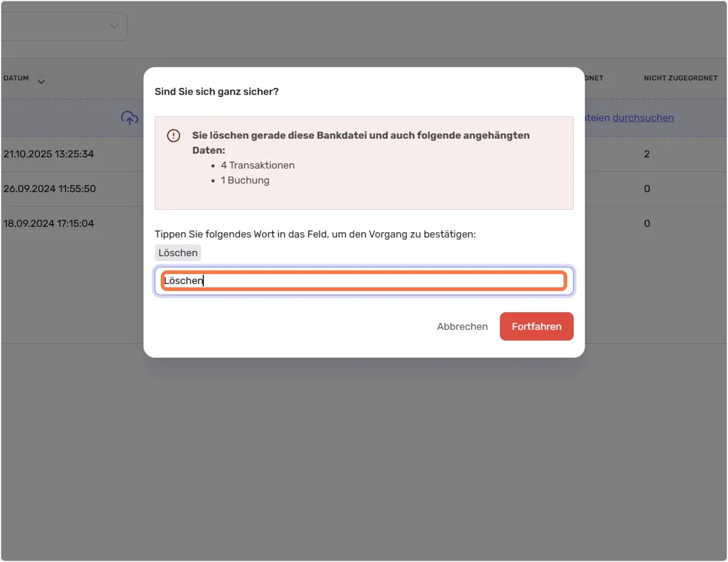Image resolution: width=728 pixels, height=562 pixels.
Task: Click the DATUM column header label
Action: (x=16, y=78)
